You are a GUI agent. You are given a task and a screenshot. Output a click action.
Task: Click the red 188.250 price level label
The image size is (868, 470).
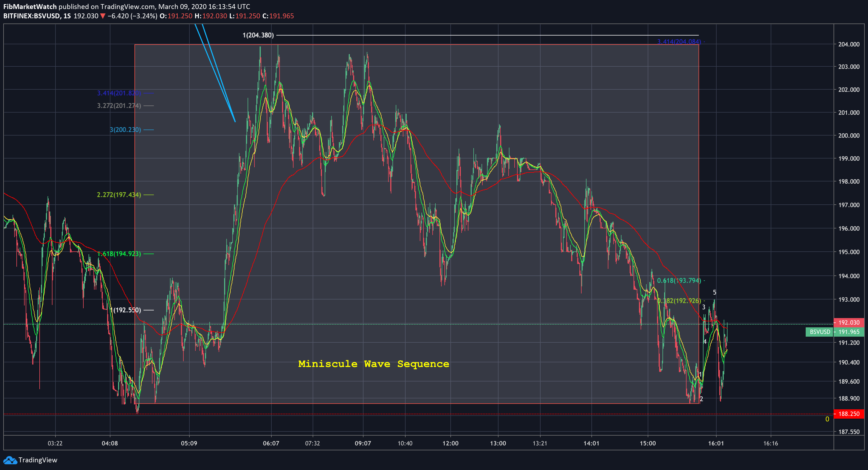(849, 414)
